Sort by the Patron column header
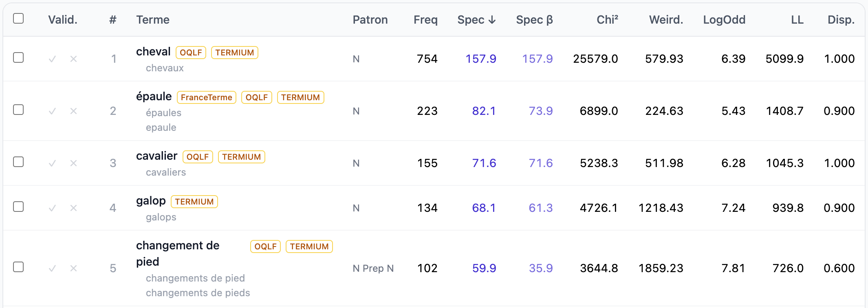 370,20
